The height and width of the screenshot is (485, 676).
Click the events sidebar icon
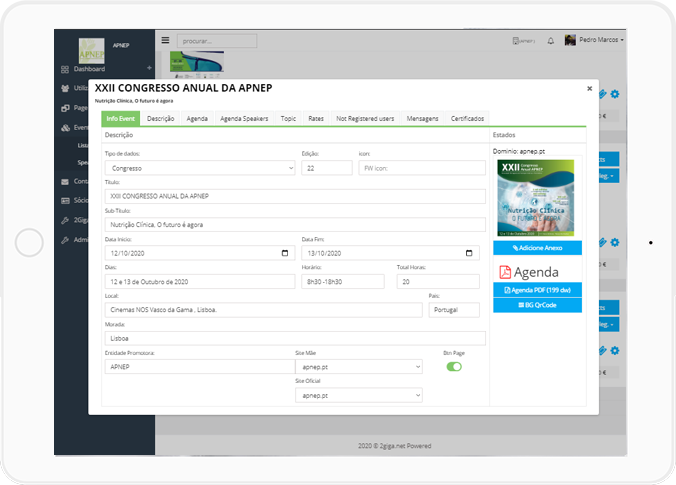(x=65, y=128)
